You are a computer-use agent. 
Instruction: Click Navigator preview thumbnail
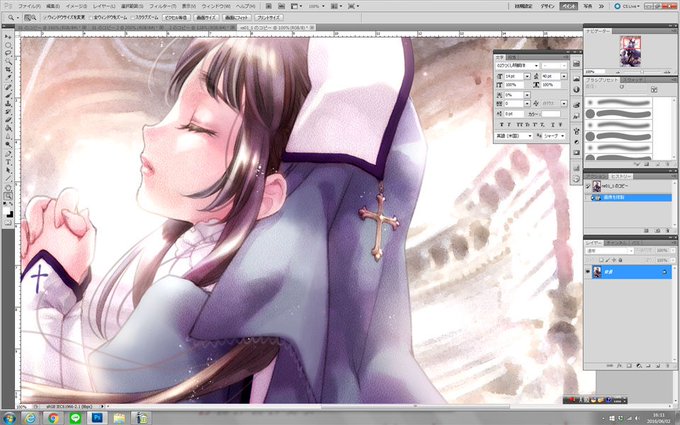(630, 51)
